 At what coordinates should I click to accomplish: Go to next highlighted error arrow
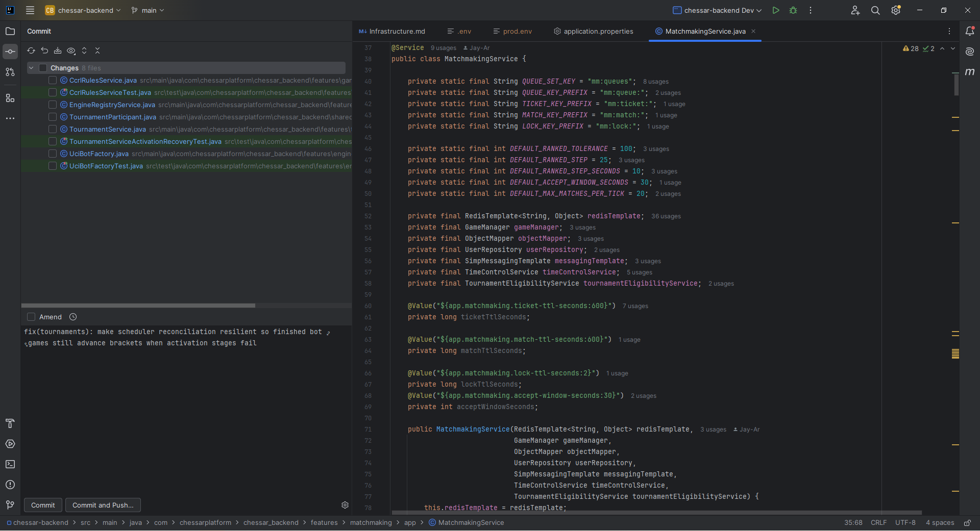(x=953, y=48)
